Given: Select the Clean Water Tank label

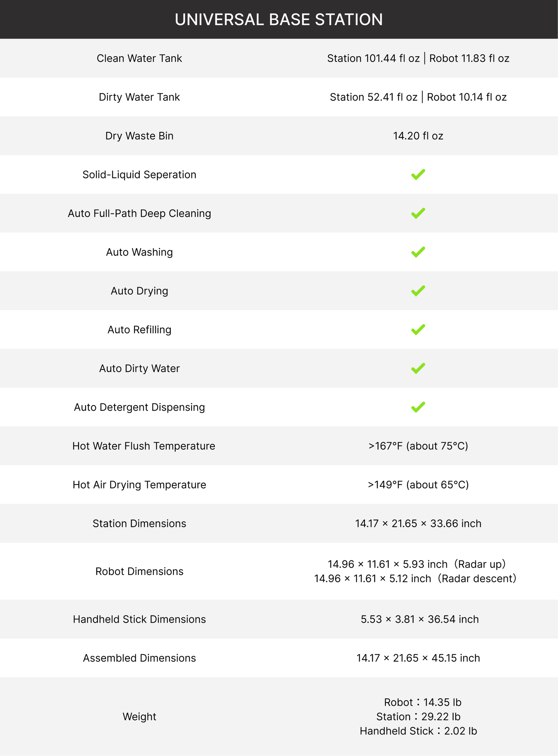Looking at the screenshot, I should point(139,58).
